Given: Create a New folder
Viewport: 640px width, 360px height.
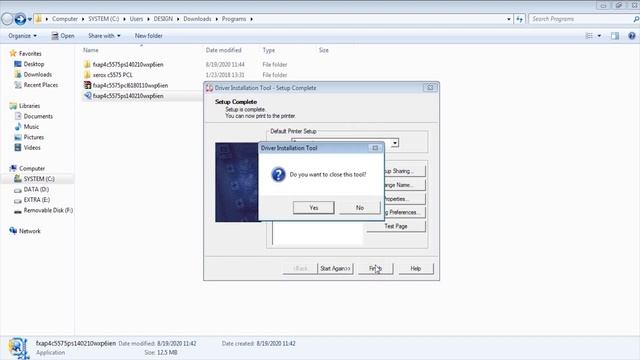Looking at the screenshot, I should (149, 36).
